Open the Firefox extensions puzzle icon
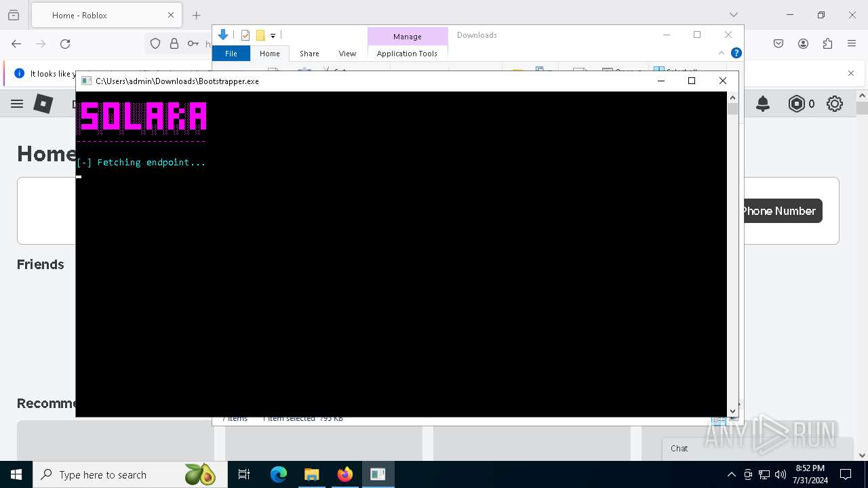 click(x=827, y=43)
